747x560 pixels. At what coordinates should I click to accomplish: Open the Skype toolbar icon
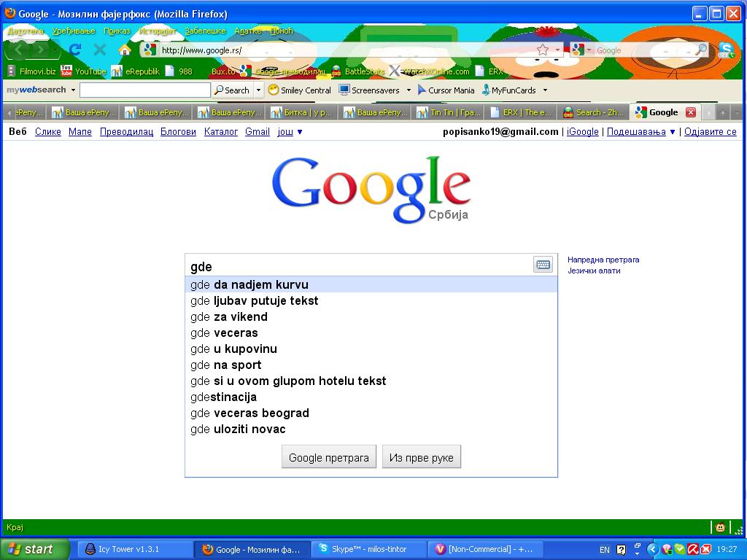point(726,50)
